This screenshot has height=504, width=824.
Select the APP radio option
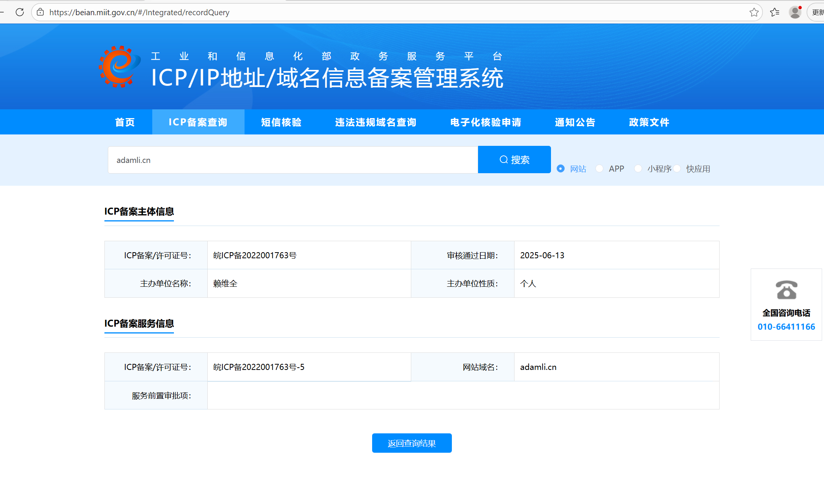tap(599, 169)
